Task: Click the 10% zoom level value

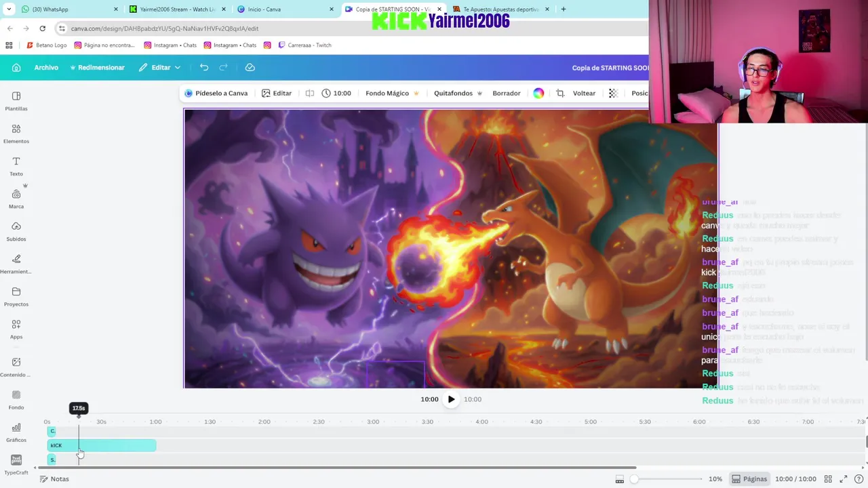Action: 715,479
